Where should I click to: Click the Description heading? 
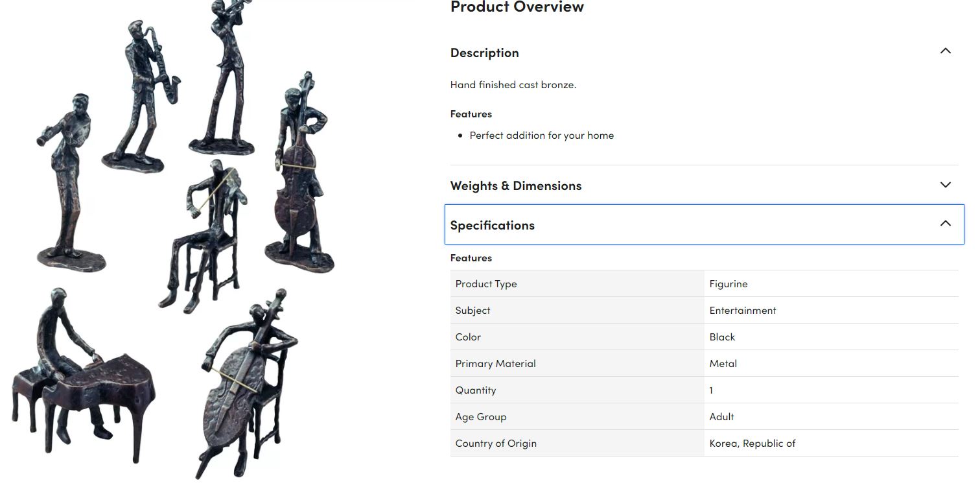(x=485, y=53)
